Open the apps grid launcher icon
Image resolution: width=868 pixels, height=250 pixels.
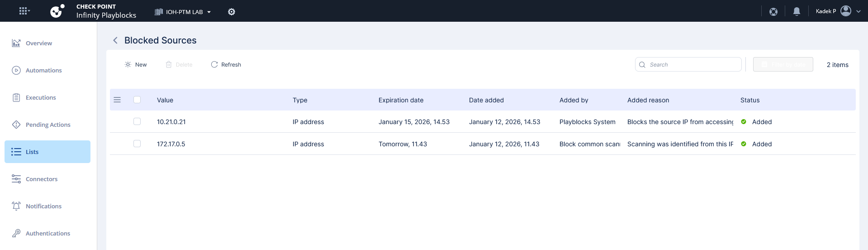point(24,11)
